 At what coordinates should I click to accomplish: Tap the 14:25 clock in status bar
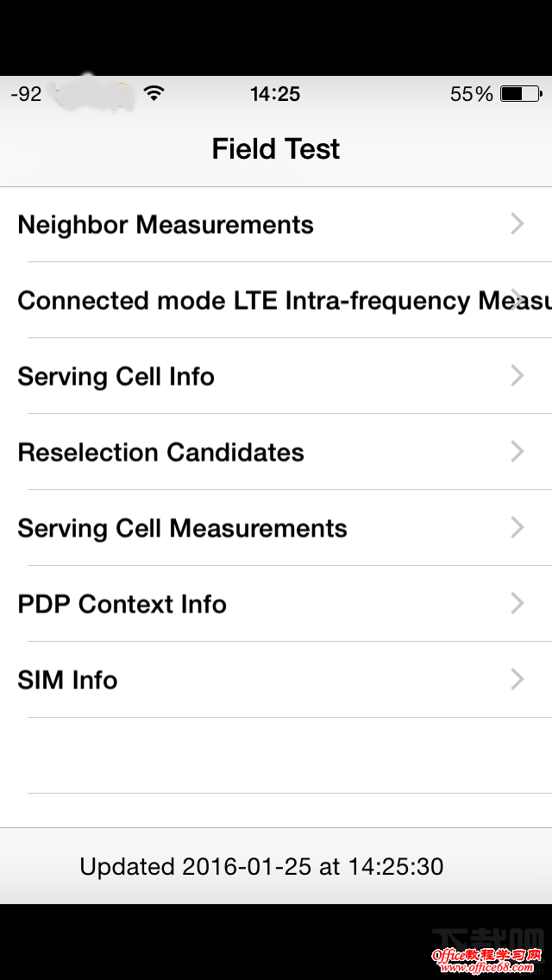[275, 94]
